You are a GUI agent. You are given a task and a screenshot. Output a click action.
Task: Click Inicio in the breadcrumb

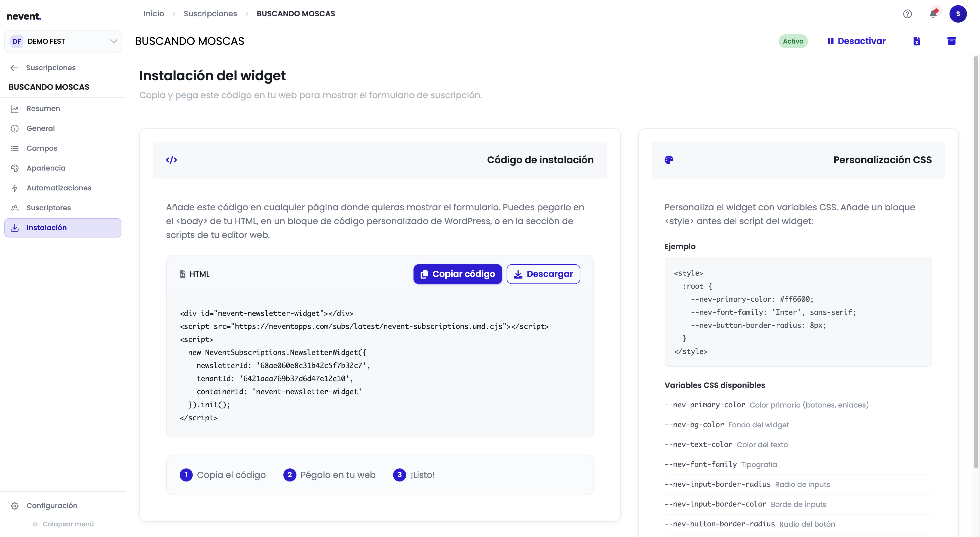154,14
